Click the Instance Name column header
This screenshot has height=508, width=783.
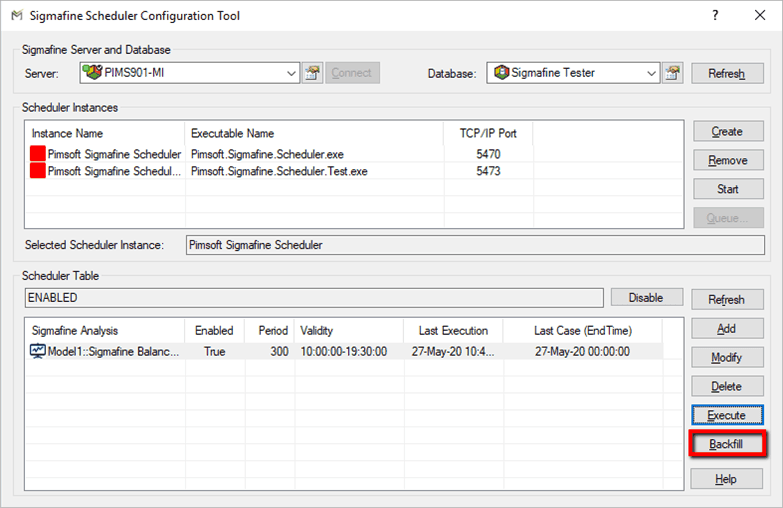105,133
